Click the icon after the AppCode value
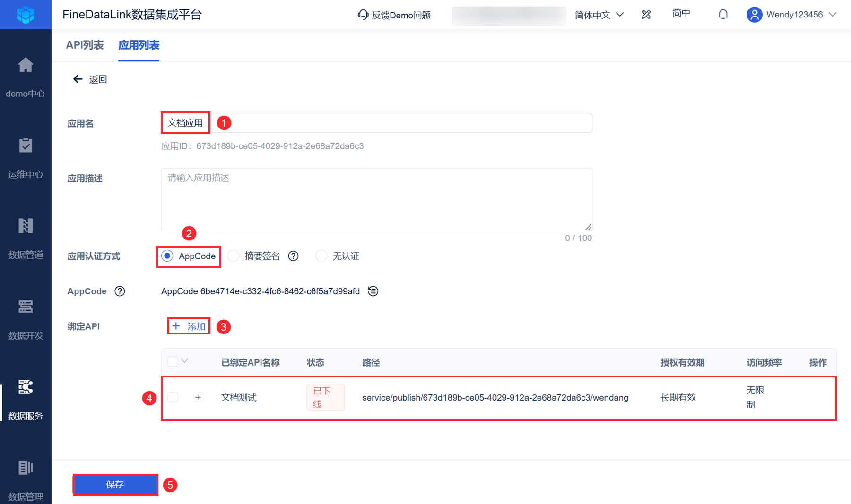This screenshot has width=851, height=504. (373, 291)
